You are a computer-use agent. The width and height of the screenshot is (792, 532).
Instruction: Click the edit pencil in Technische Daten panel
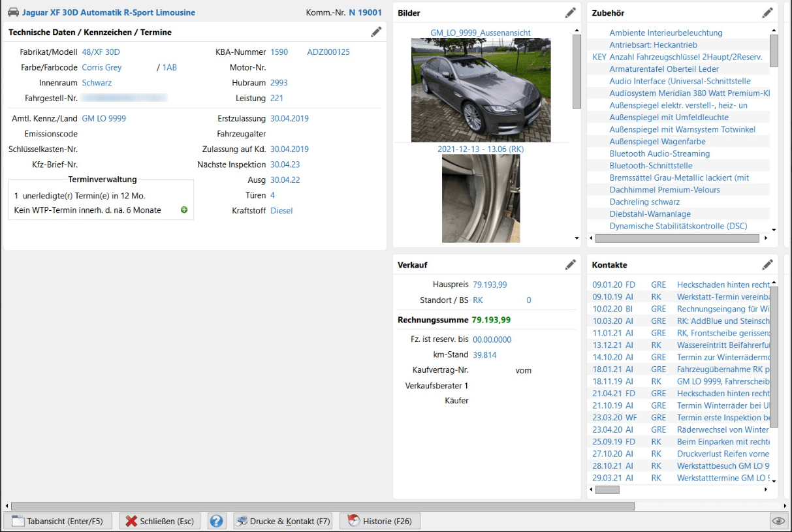click(376, 32)
